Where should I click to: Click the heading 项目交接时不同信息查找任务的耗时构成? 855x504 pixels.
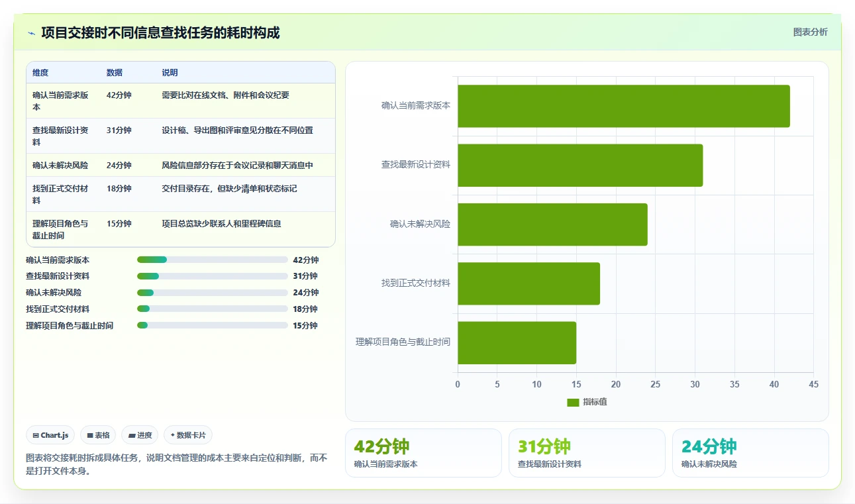click(160, 32)
